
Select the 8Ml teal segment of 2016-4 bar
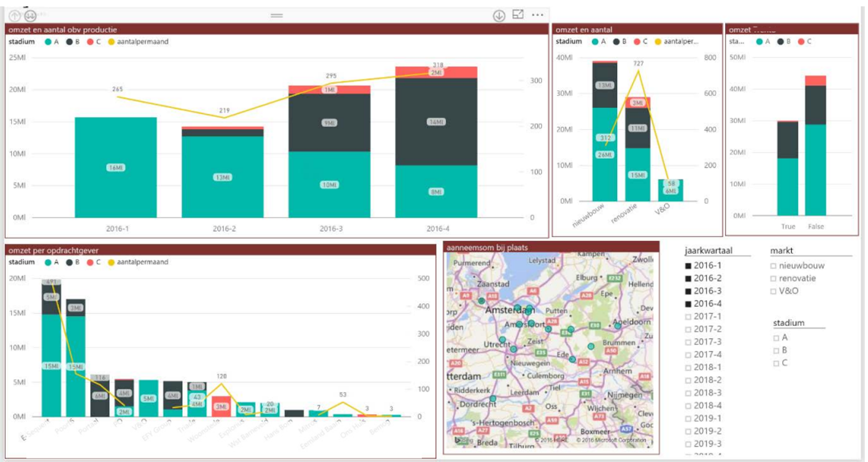pyautogui.click(x=436, y=192)
